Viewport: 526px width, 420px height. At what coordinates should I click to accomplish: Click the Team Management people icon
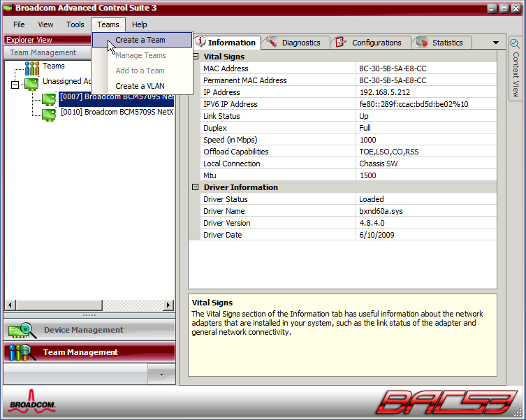pos(22,352)
